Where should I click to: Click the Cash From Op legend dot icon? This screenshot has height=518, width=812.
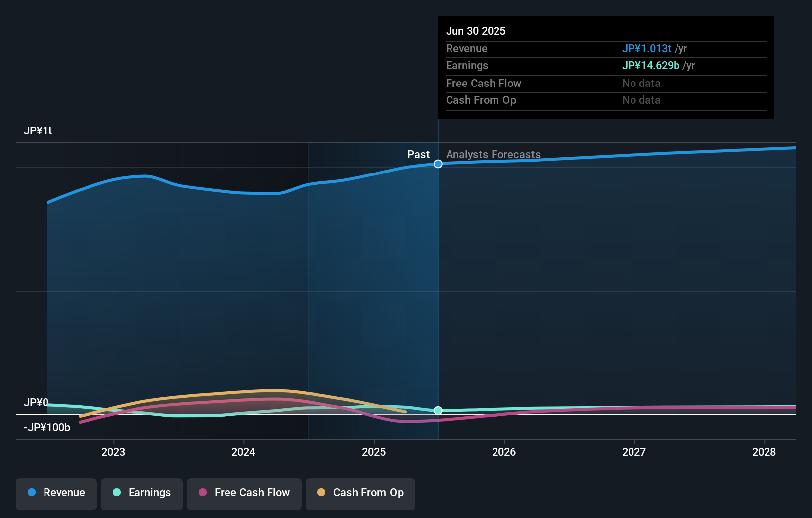[x=321, y=493]
